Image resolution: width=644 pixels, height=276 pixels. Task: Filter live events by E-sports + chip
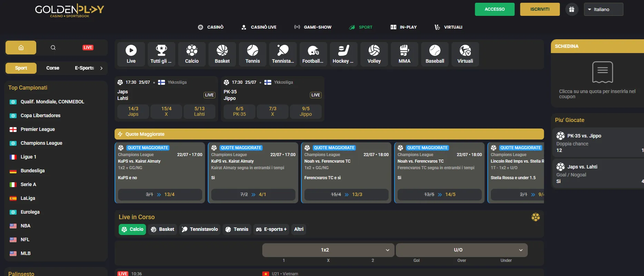271,229
